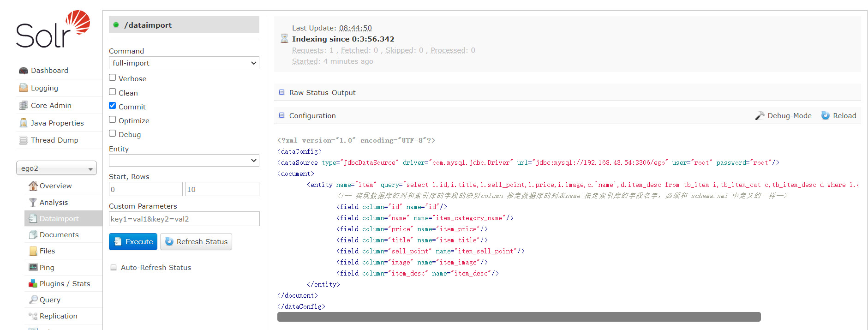Click the Custom Parameters input field

point(184,219)
